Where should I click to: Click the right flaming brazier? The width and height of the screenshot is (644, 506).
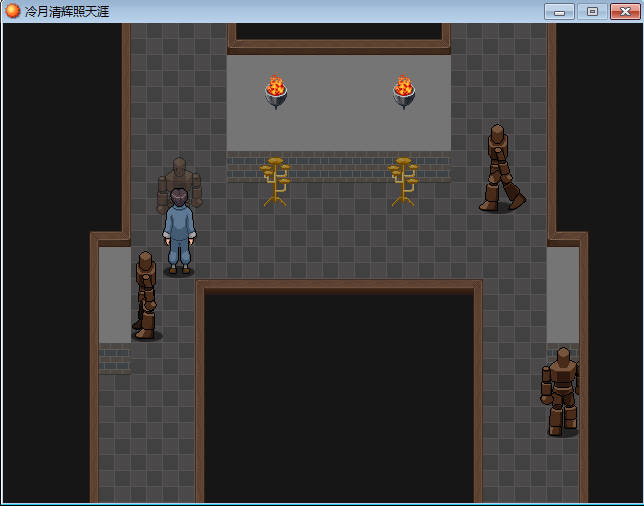coord(404,91)
